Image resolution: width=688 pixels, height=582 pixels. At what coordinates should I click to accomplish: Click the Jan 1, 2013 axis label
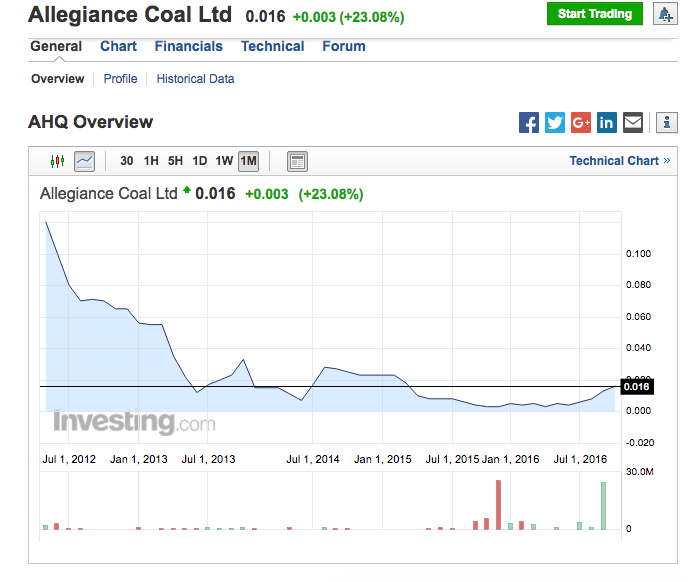[x=139, y=459]
